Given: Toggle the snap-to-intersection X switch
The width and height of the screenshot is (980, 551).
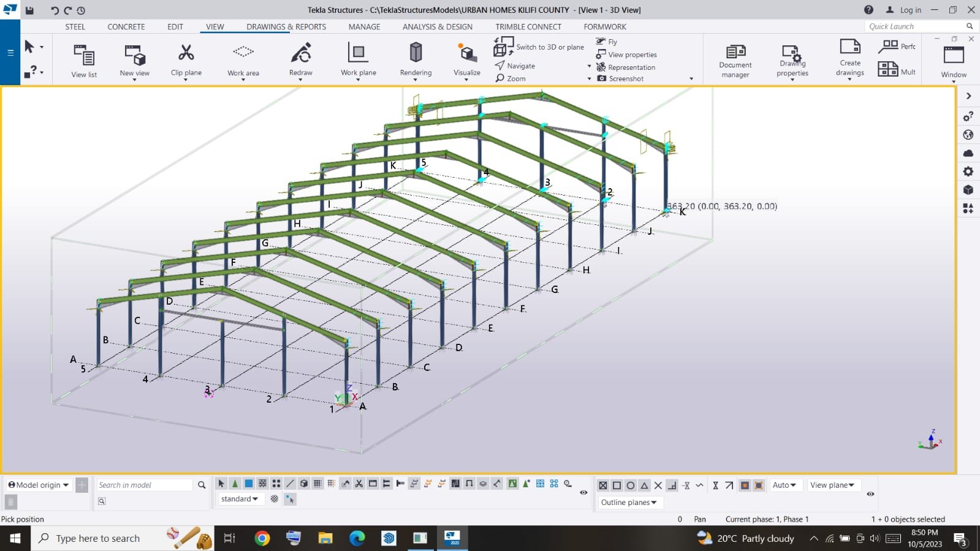Looking at the screenshot, I should pyautogui.click(x=658, y=485).
